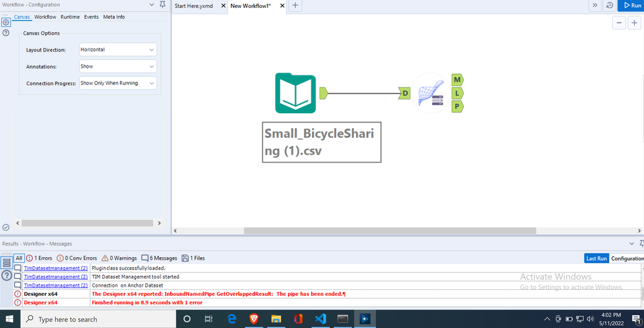Open the terminal app on taskbar
Image resolution: width=644 pixels, height=328 pixels.
[342, 319]
